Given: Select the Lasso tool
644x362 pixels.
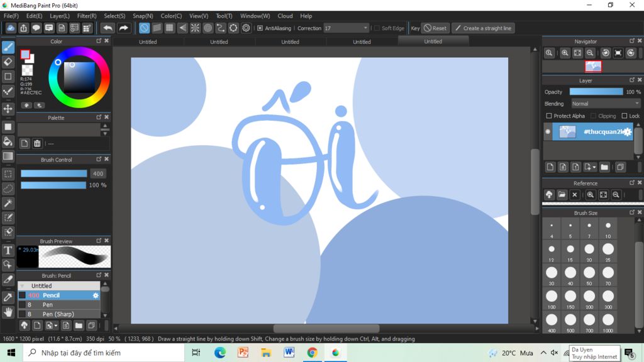Looking at the screenshot, I should [x=8, y=189].
